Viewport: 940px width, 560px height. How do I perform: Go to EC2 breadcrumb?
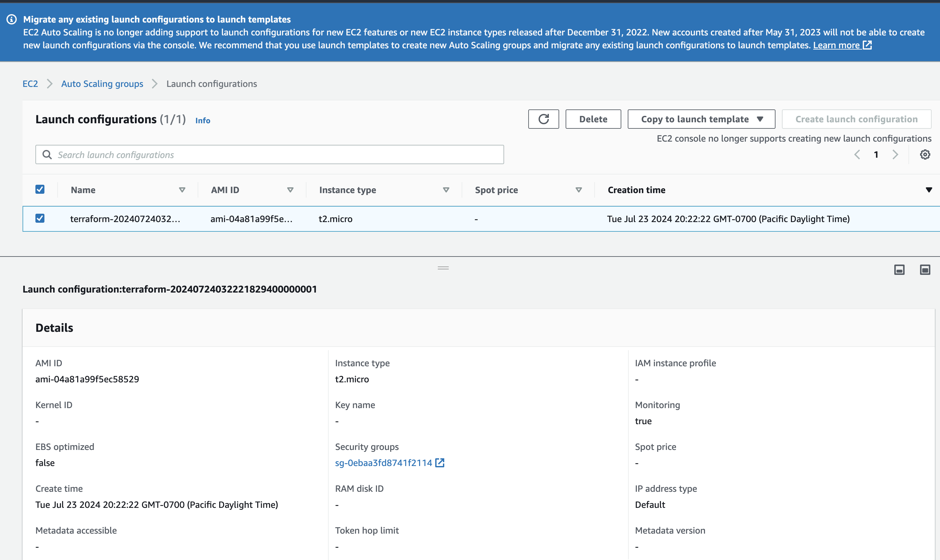tap(30, 84)
